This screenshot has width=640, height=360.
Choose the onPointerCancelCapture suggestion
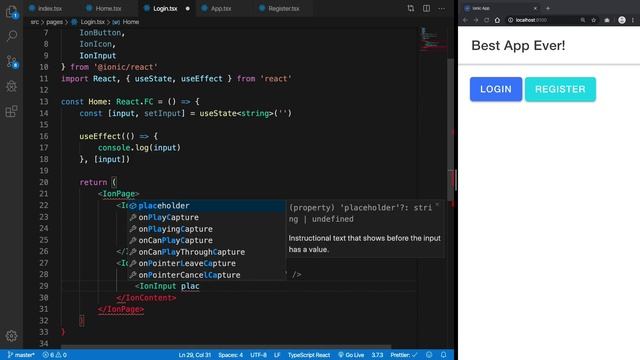(x=207, y=275)
